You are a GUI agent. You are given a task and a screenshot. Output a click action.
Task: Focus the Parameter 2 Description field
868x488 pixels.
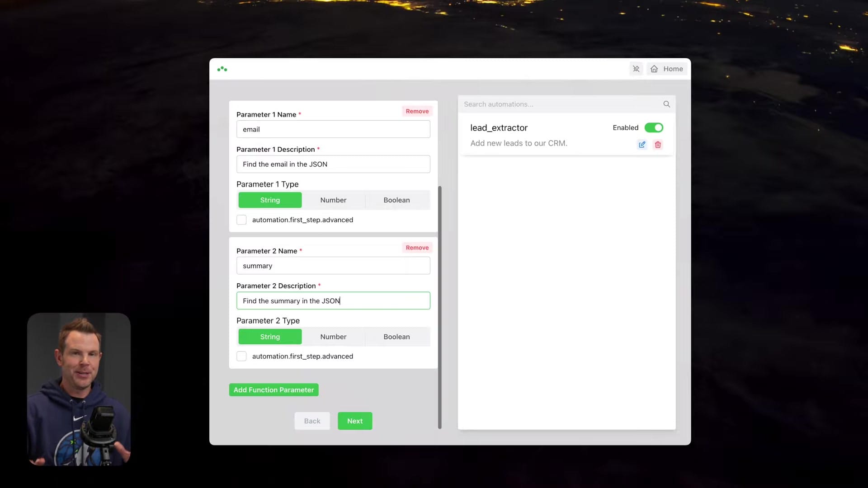333,300
